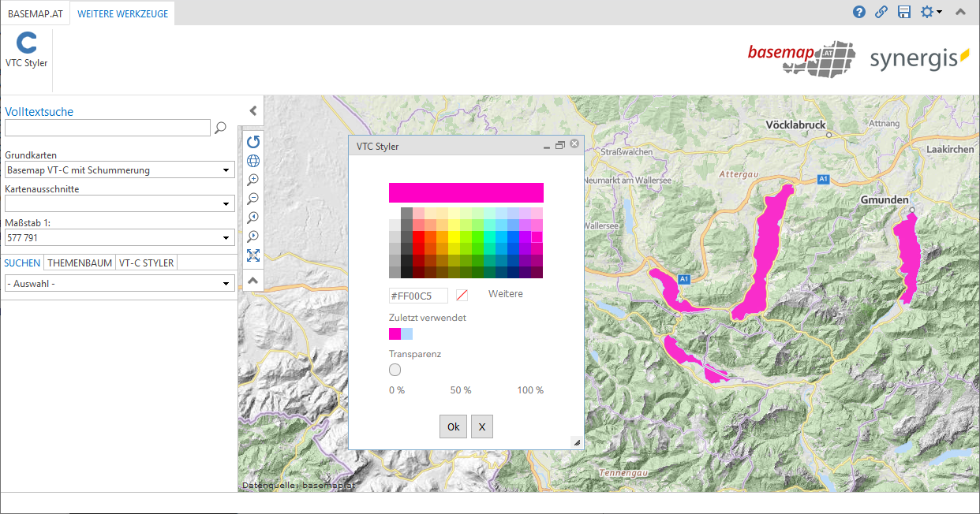
Task: Click the no-color diagonal line swatch
Action: [462, 295]
